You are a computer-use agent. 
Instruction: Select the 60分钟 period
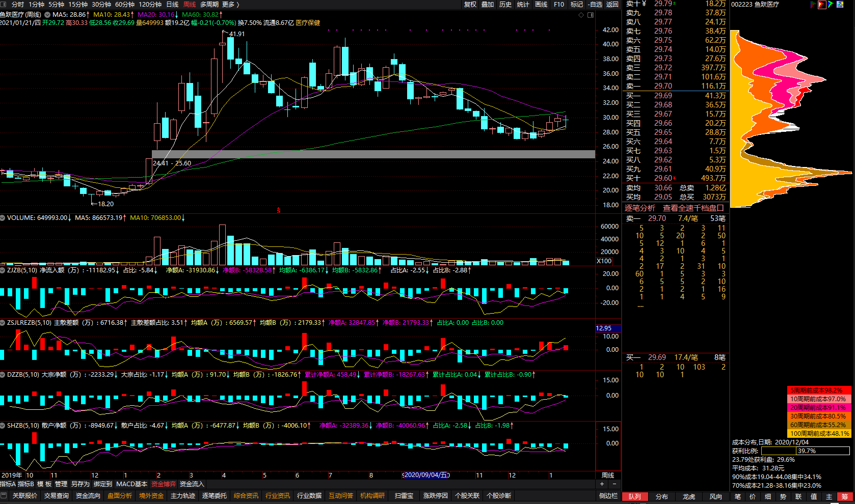125,5
